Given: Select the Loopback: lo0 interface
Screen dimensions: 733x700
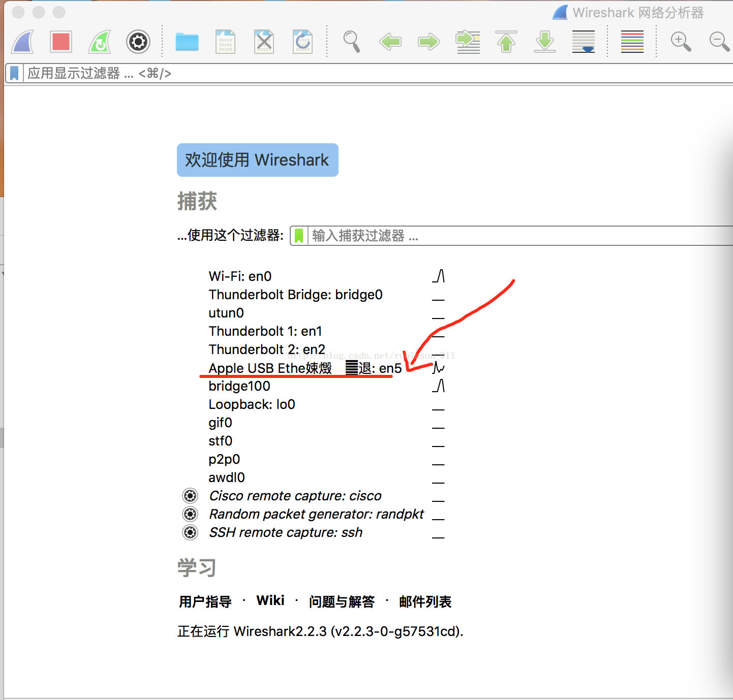Looking at the screenshot, I should click(x=252, y=404).
